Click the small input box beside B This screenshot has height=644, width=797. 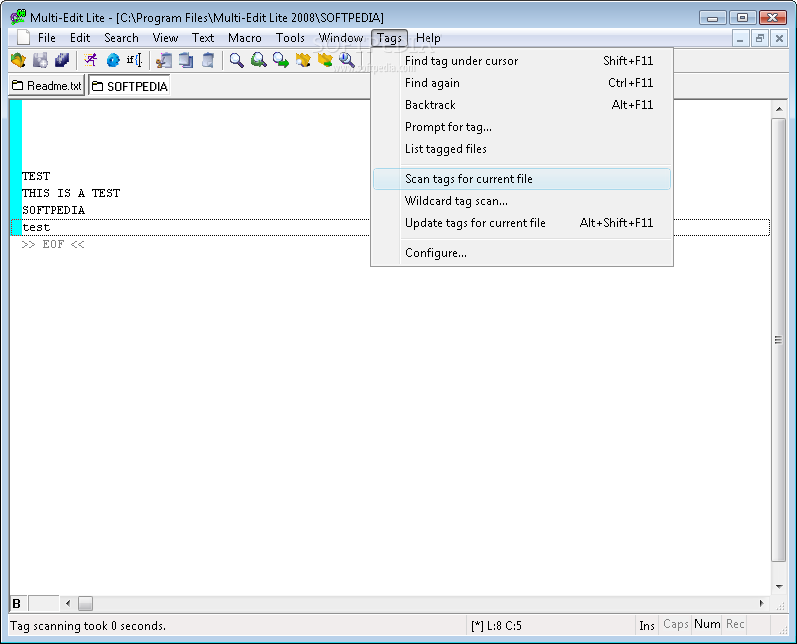44,603
